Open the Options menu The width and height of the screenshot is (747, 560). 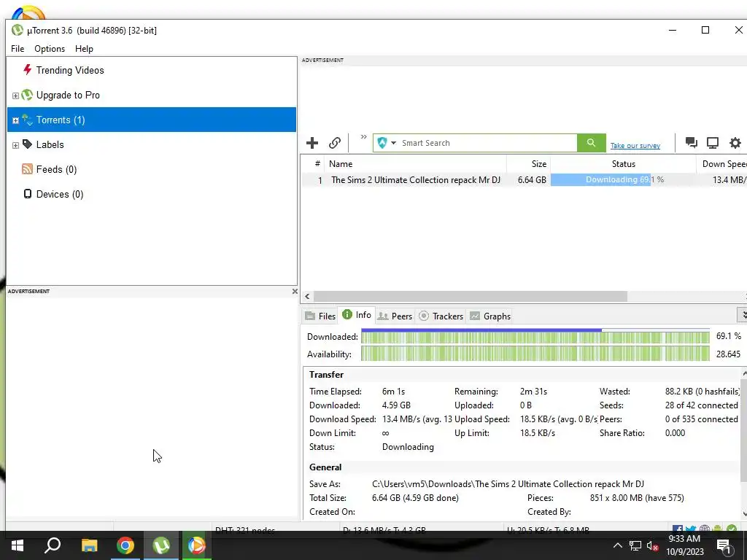50,49
